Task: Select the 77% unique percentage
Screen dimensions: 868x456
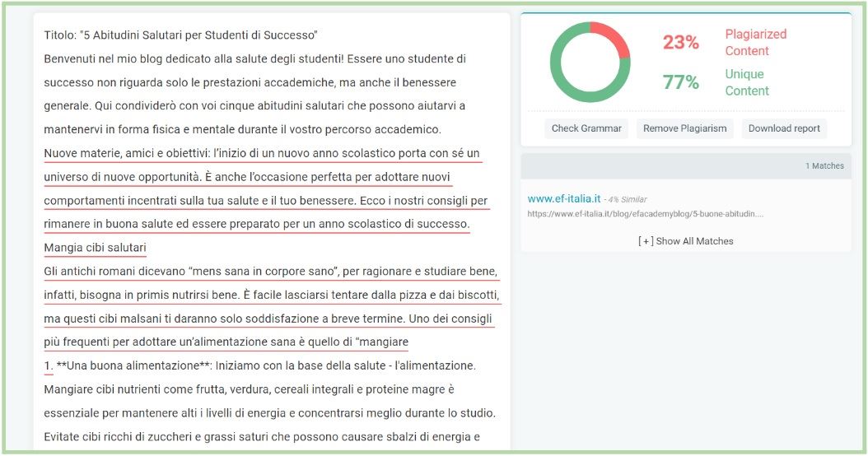Action: tap(681, 82)
